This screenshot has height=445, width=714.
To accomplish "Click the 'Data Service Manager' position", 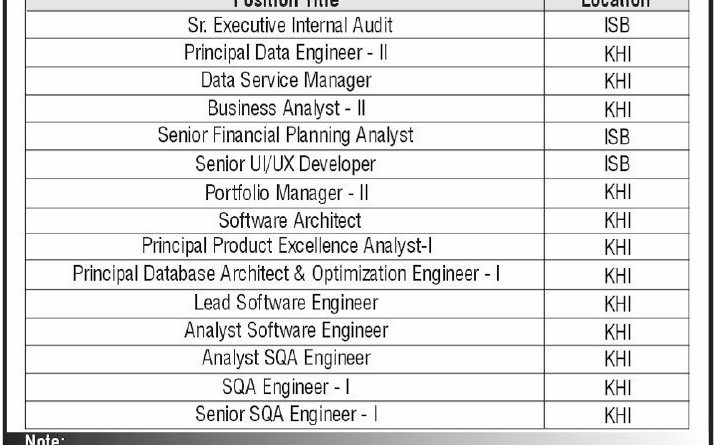I will click(x=285, y=80).
